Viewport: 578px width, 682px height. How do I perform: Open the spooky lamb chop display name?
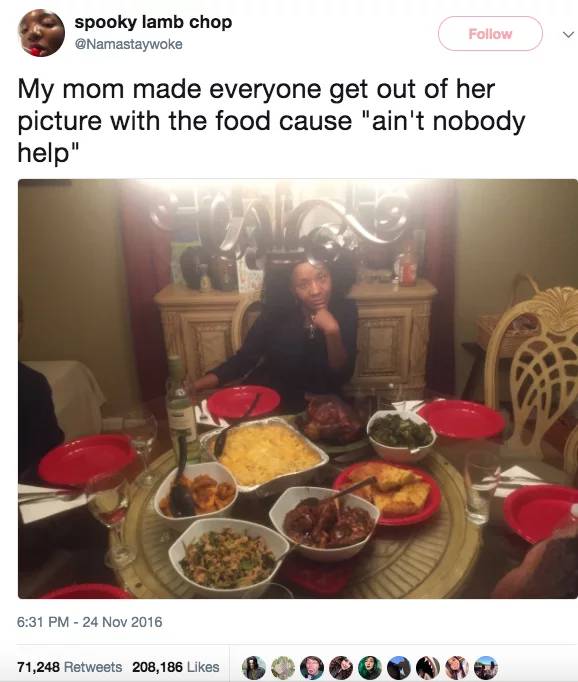click(153, 22)
